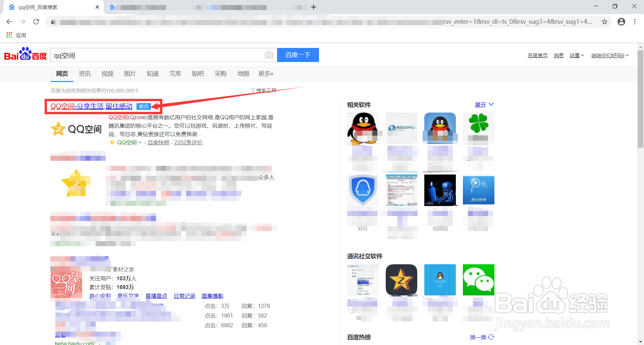Image resolution: width=644 pixels, height=345 pixels.
Task: Open QQ空间-分享生活,留住感动 result link
Action: 91,106
